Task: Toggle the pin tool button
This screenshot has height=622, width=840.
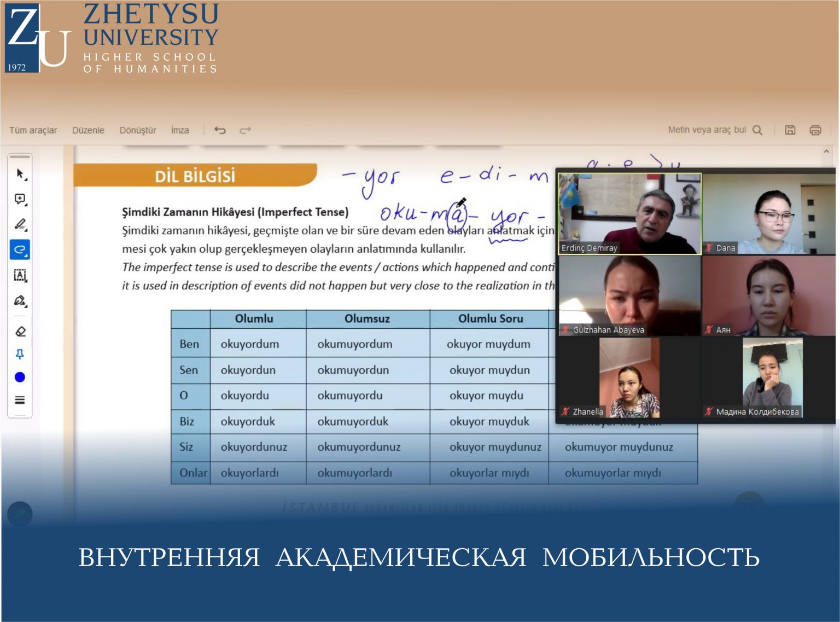Action: coord(20,354)
